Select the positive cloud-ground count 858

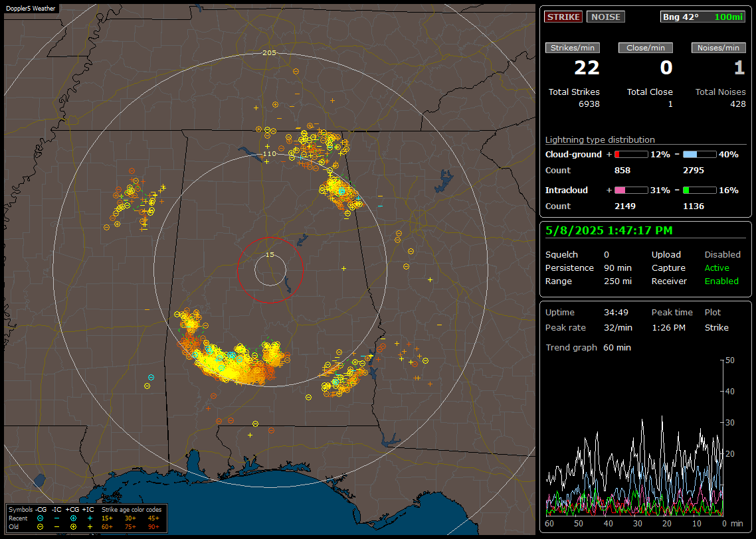coord(622,171)
